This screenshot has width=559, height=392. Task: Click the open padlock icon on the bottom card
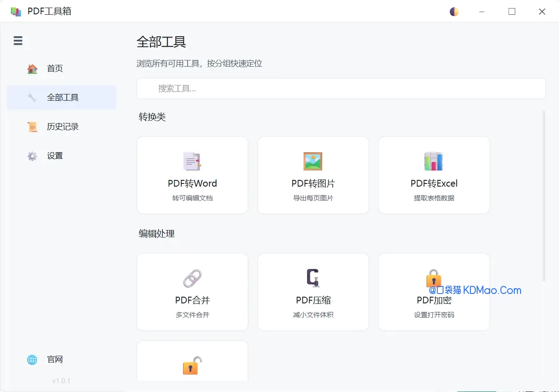[192, 366]
